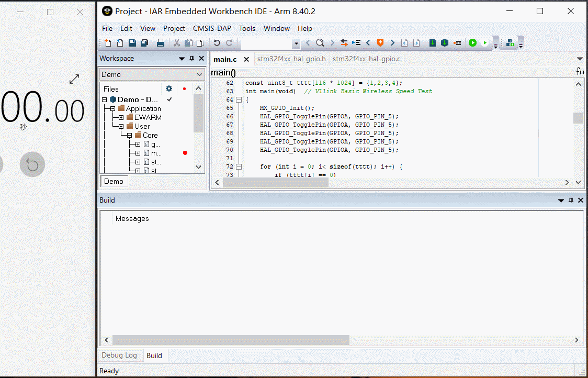Close the Workspace panel
The width and height of the screenshot is (588, 378).
point(201,59)
